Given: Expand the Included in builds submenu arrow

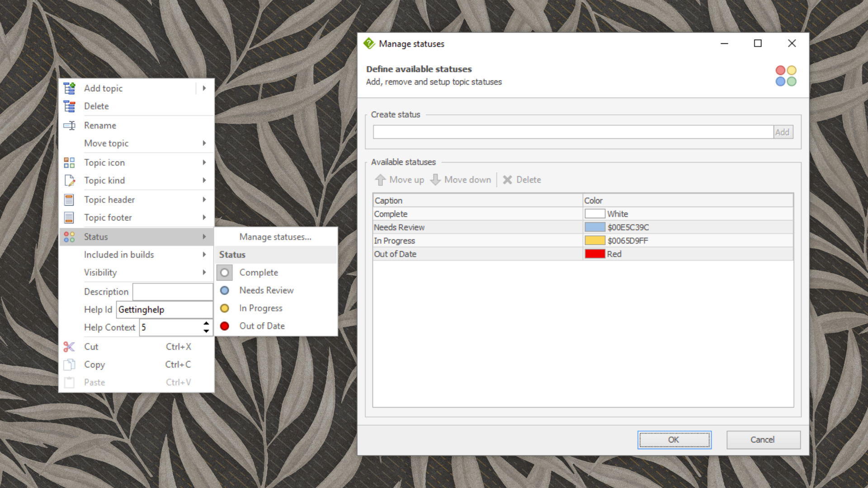Looking at the screenshot, I should 204,255.
